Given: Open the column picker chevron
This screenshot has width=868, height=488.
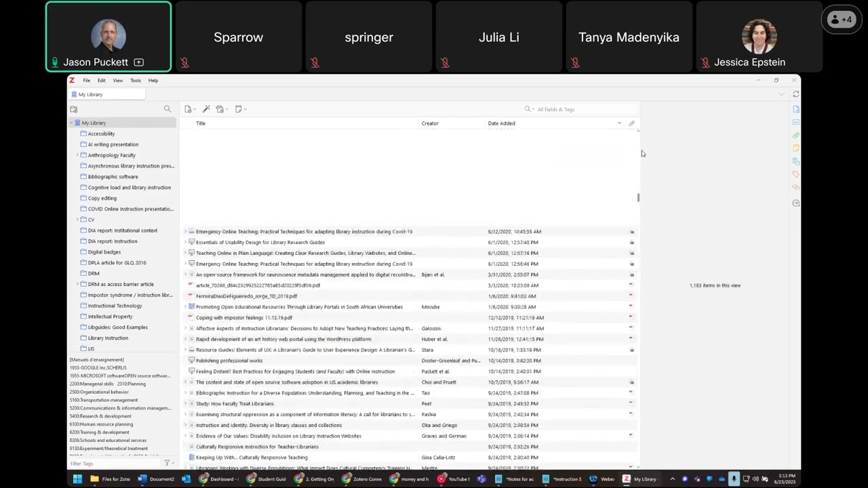Looking at the screenshot, I should (x=619, y=123).
